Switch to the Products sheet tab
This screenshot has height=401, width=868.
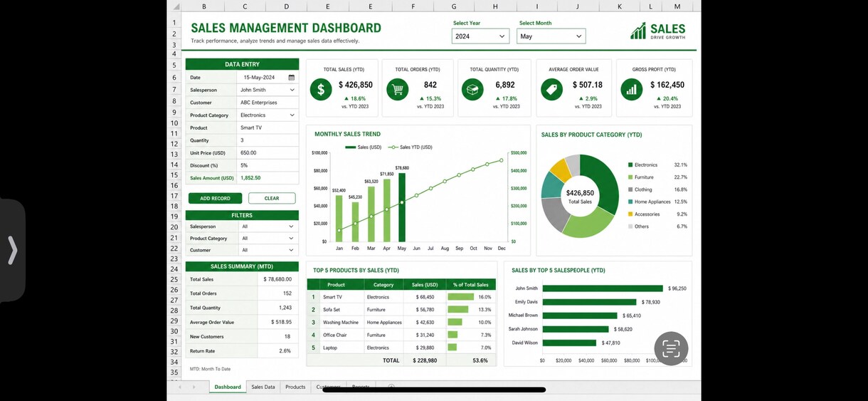295,387
